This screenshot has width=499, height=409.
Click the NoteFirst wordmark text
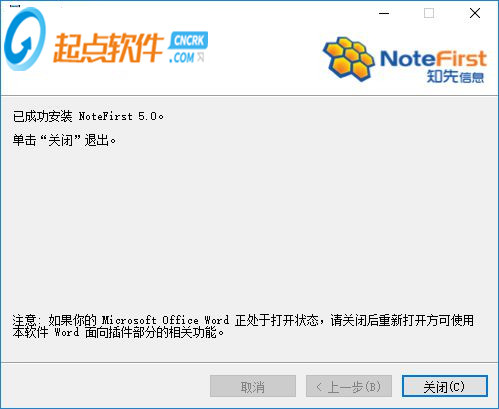pos(433,58)
